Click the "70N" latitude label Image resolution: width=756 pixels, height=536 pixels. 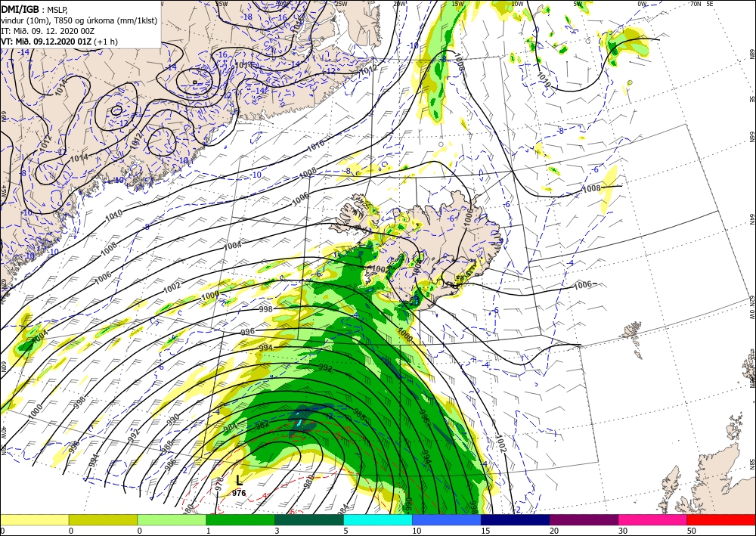(x=696, y=3)
